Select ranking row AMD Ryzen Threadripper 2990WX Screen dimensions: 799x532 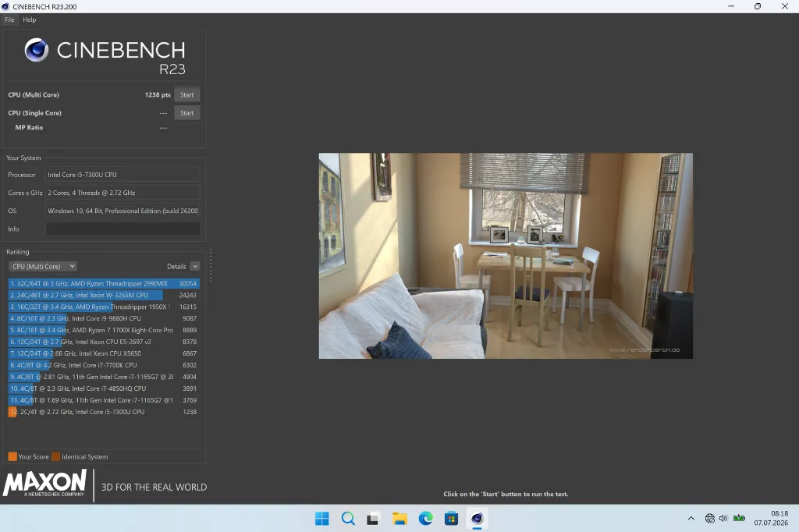(x=104, y=283)
